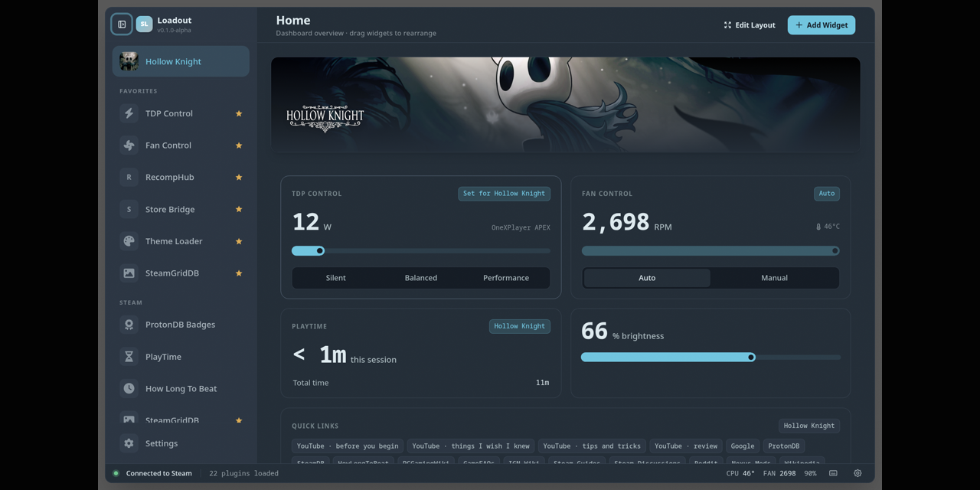Open the 'YouTube · before you begin' quick link
This screenshot has width=980, height=490.
pyautogui.click(x=348, y=446)
